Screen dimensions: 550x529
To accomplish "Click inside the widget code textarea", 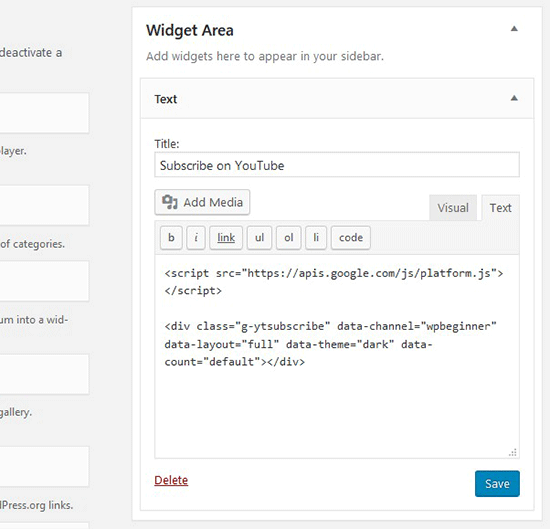I will (337, 356).
